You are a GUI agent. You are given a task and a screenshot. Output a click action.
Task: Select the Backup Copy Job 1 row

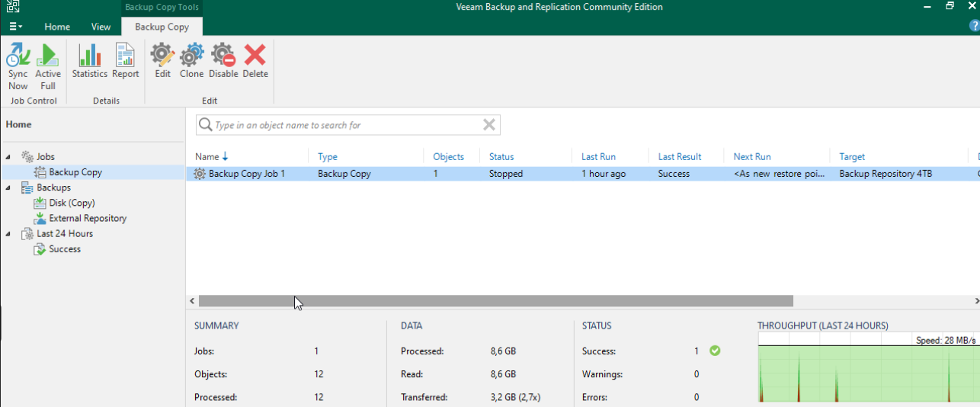[583, 174]
